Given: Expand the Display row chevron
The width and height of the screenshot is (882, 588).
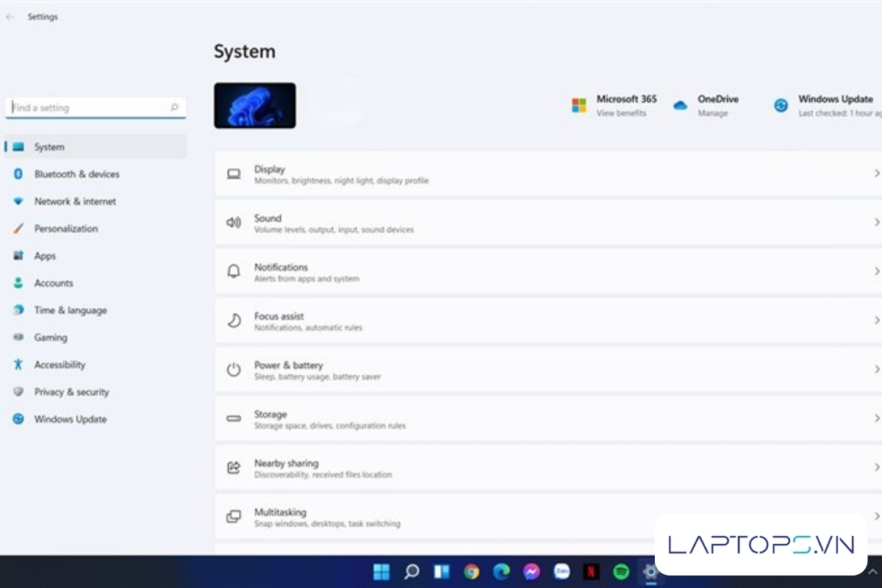Looking at the screenshot, I should [876, 173].
